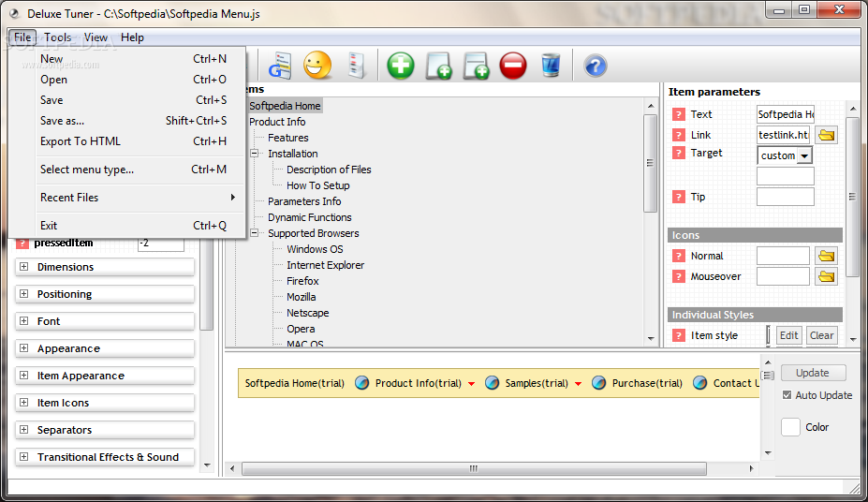Screen dimensions: 868x502
Task: Open the Help menu
Action: [x=132, y=37]
